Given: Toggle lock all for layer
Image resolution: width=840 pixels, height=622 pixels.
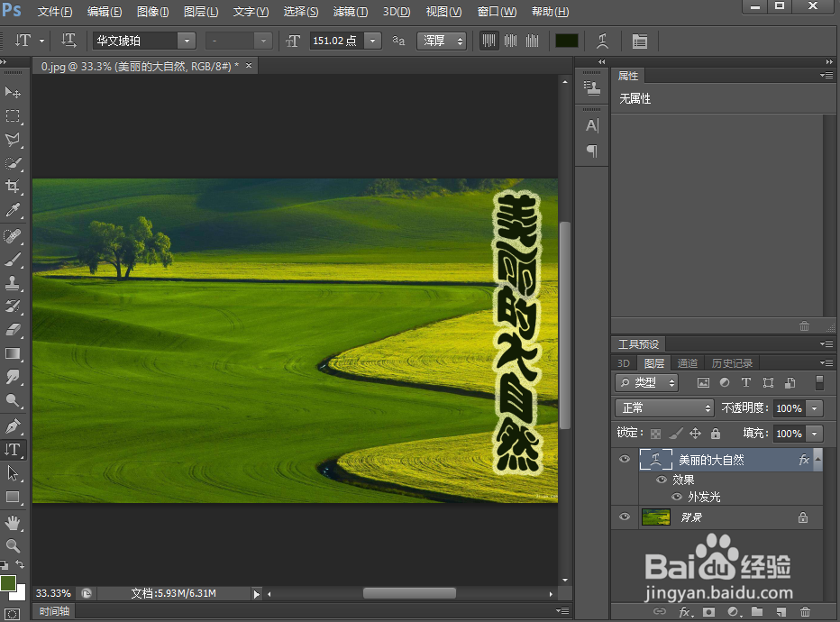Looking at the screenshot, I should pyautogui.click(x=716, y=434).
